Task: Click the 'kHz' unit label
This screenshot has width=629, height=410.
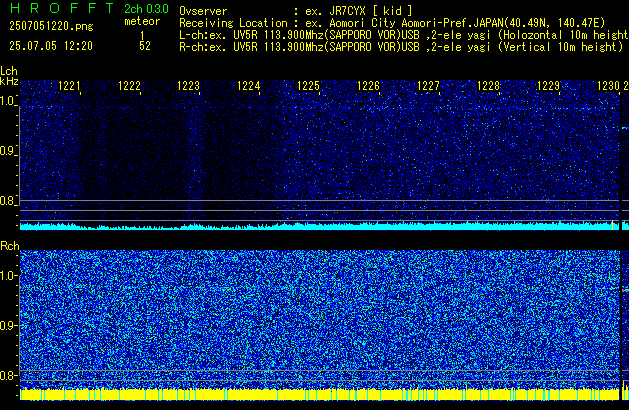Action: pyautogui.click(x=9, y=81)
